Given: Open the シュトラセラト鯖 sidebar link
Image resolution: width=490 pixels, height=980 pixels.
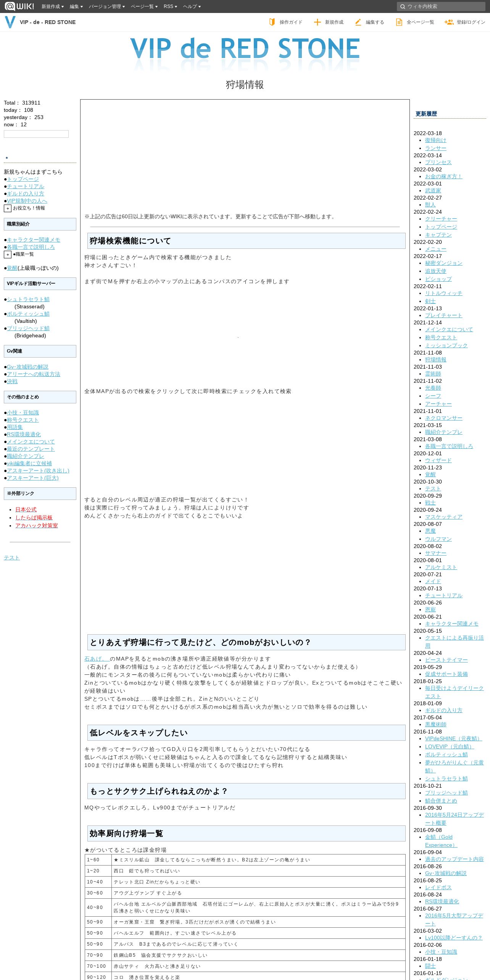Looking at the screenshot, I should pyautogui.click(x=28, y=299).
